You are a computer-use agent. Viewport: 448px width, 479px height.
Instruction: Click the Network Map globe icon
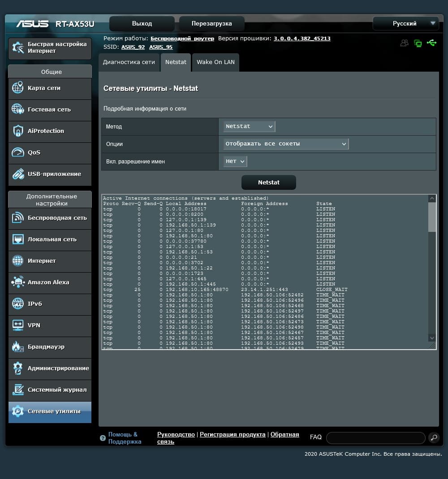(18, 88)
